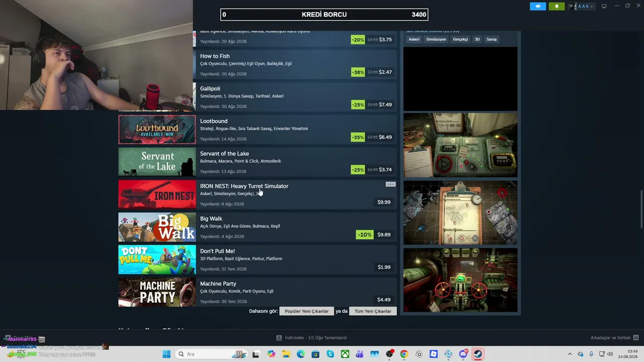The width and height of the screenshot is (644, 362).
Task: Click the Steam page vertical scrollbar
Action: [x=641, y=209]
